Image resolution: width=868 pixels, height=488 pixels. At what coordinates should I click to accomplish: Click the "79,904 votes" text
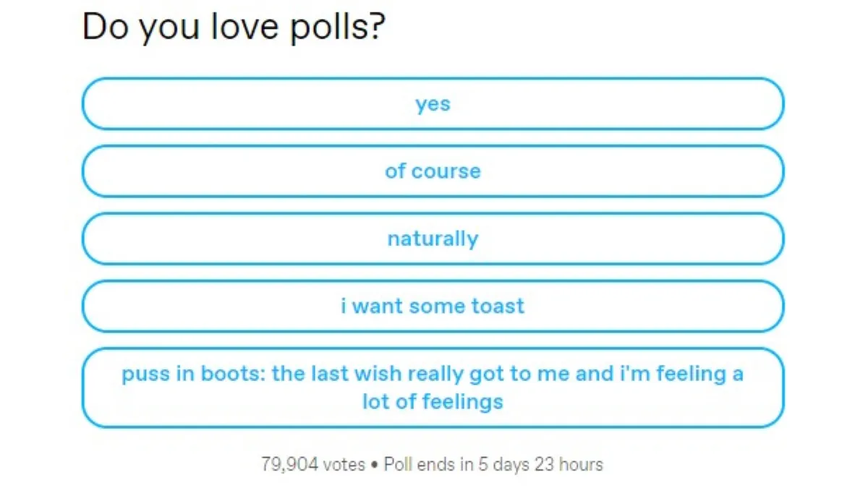click(314, 465)
